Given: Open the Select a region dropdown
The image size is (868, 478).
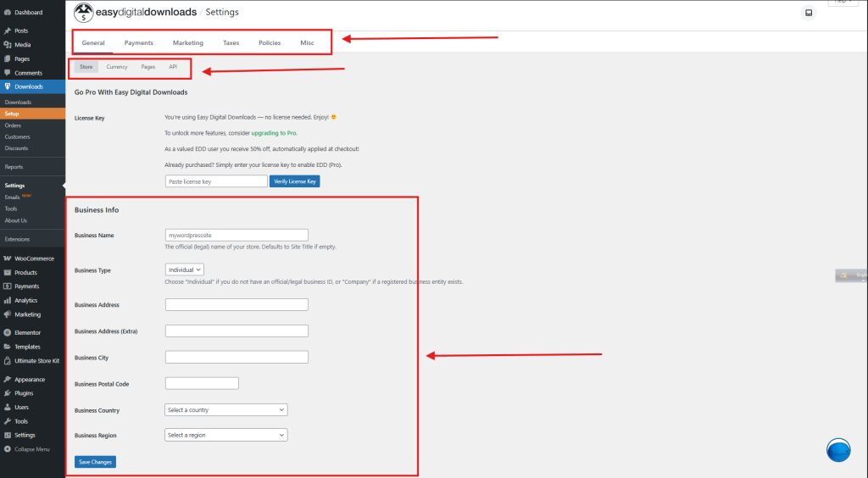Looking at the screenshot, I should pyautogui.click(x=225, y=435).
